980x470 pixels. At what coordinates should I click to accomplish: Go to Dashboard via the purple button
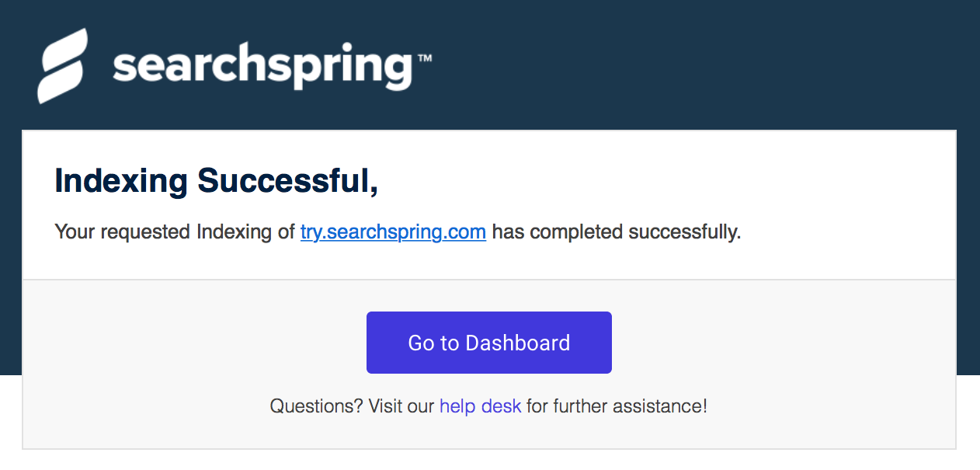[x=489, y=343]
